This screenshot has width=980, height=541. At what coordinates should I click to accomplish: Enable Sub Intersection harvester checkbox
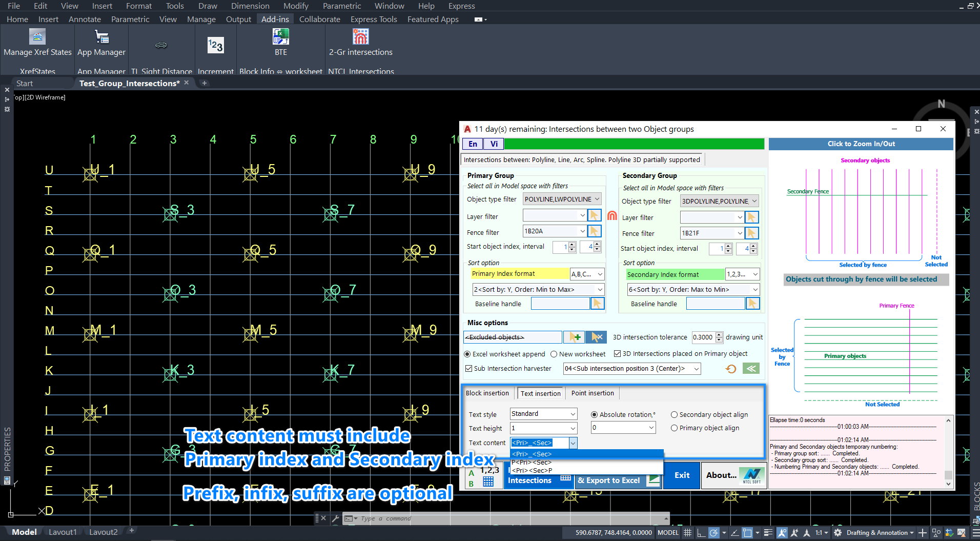[x=468, y=369]
